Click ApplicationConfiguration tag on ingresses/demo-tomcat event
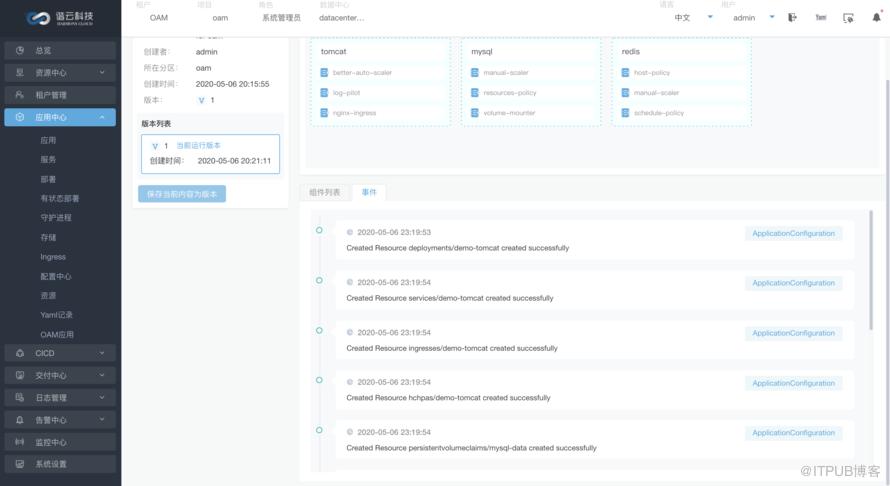The width and height of the screenshot is (890, 486). pos(794,333)
